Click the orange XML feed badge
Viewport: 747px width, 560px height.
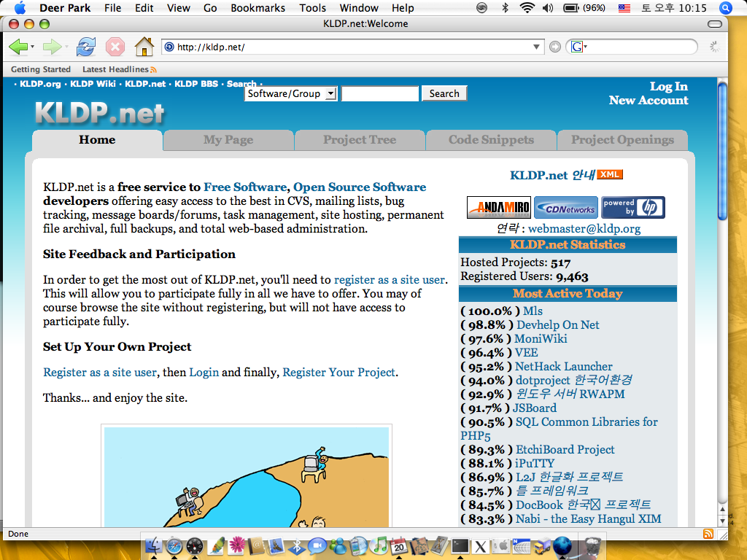pyautogui.click(x=610, y=174)
